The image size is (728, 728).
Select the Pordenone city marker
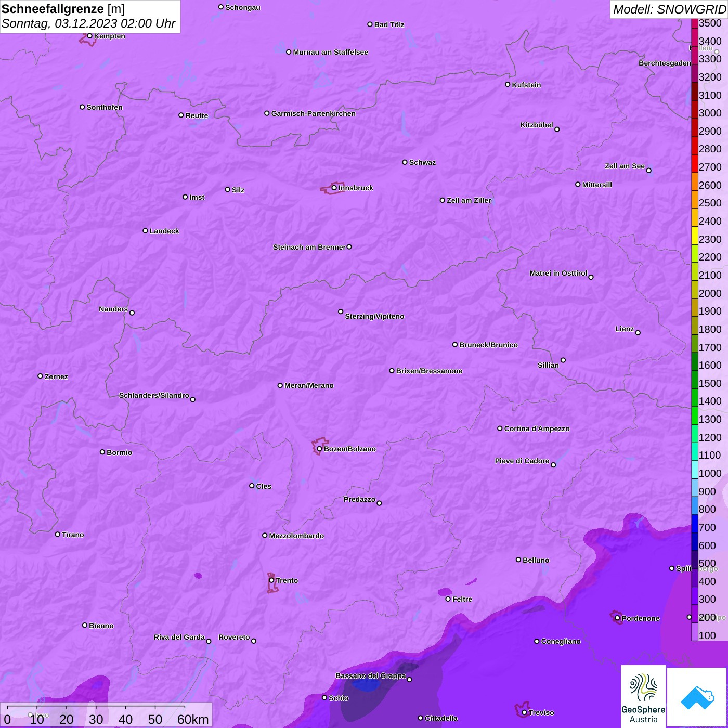tap(617, 618)
